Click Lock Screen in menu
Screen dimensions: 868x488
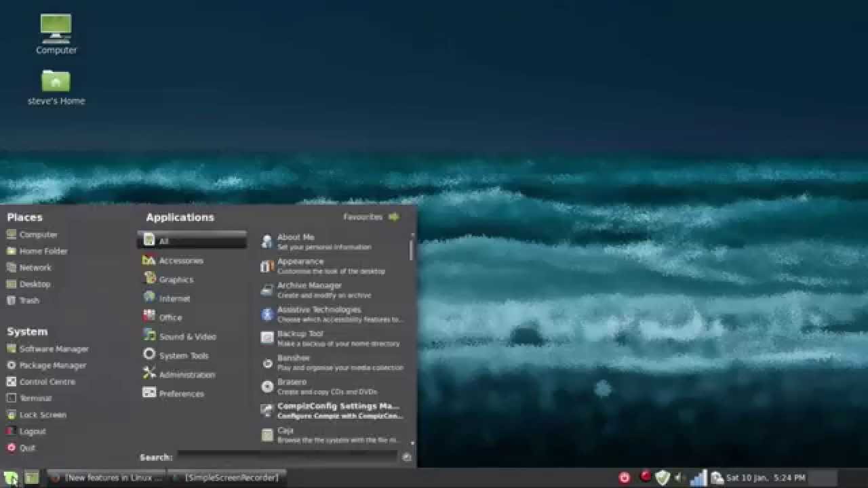pyautogui.click(x=37, y=415)
